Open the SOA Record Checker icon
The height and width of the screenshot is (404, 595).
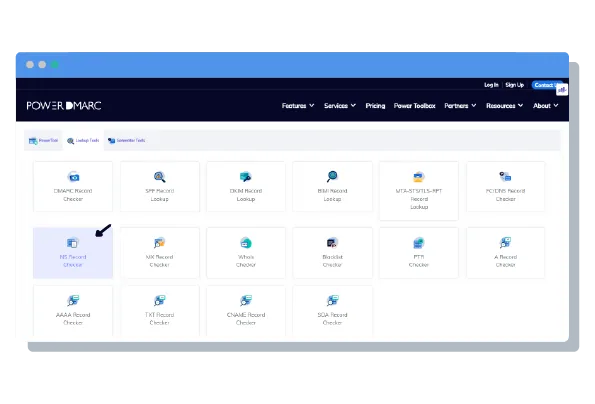pyautogui.click(x=332, y=300)
